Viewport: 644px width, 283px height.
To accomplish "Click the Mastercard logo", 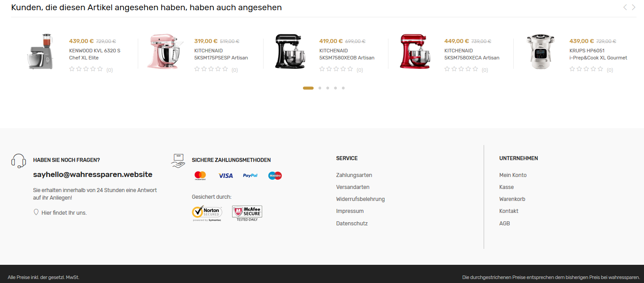I will tap(200, 176).
